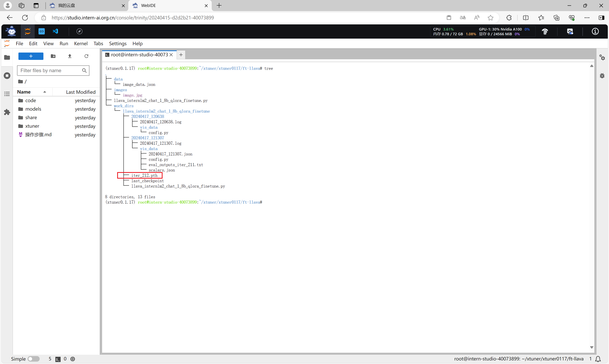Click the terminal scrollbar down arrow
This screenshot has width=609, height=364.
click(x=592, y=347)
